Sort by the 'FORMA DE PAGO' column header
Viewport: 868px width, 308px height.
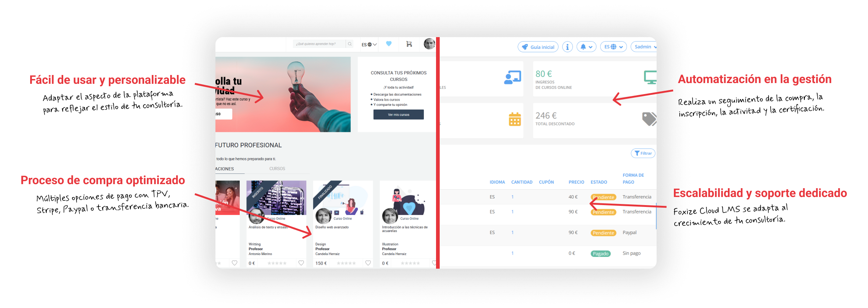click(633, 179)
